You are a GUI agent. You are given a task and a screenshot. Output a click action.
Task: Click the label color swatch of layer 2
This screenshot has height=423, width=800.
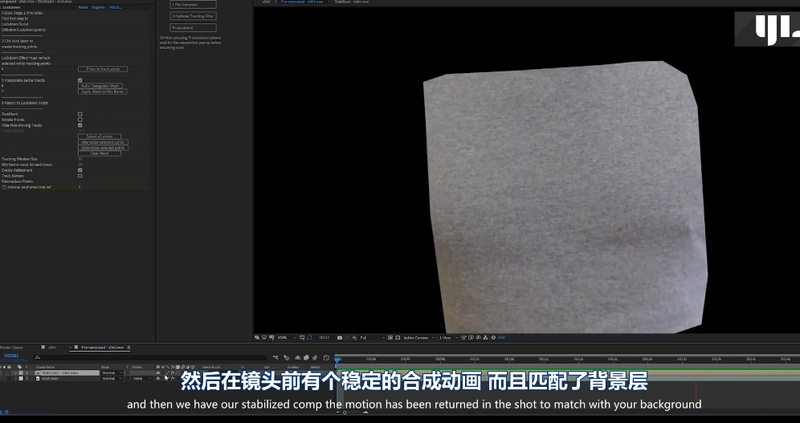(x=21, y=379)
